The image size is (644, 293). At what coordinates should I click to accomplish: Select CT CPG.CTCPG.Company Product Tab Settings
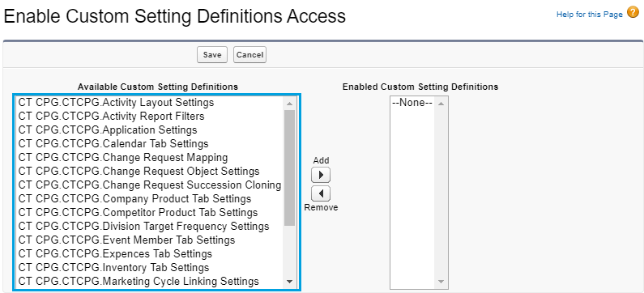pyautogui.click(x=150, y=198)
